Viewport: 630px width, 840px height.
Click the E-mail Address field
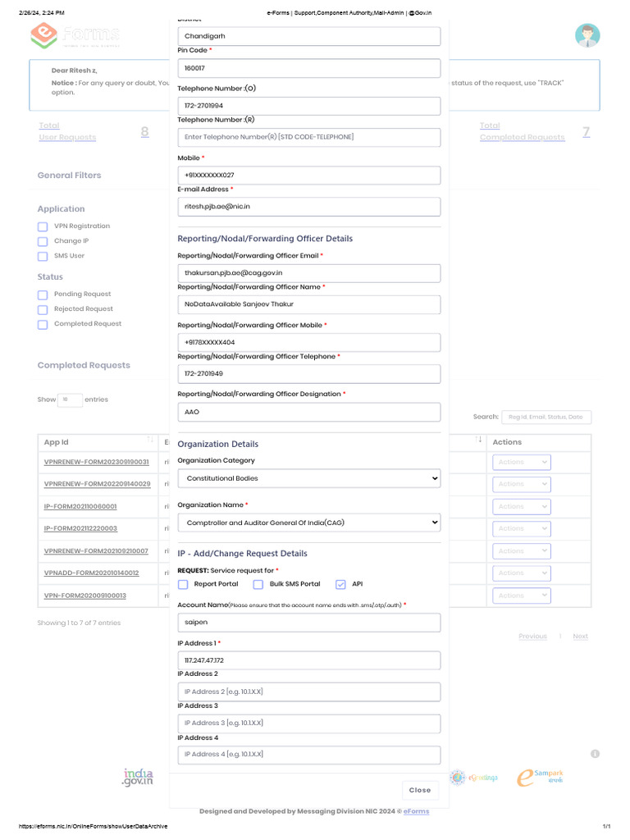click(x=309, y=207)
